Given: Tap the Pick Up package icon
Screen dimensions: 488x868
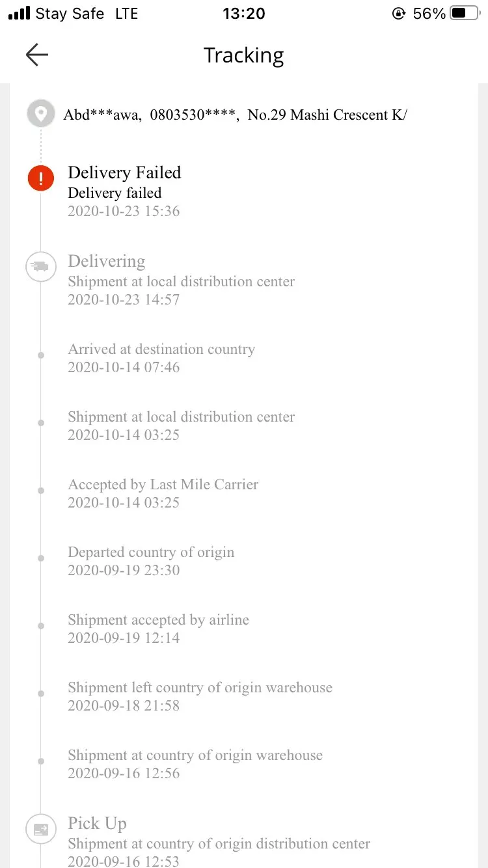Looking at the screenshot, I should pos(40,829).
